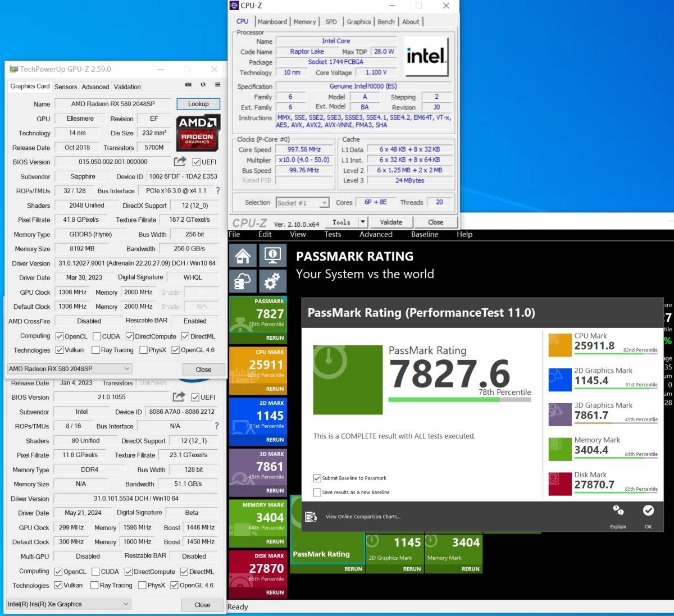Enable Save results as a new Baseline
This screenshot has width=674, height=616.
(317, 492)
